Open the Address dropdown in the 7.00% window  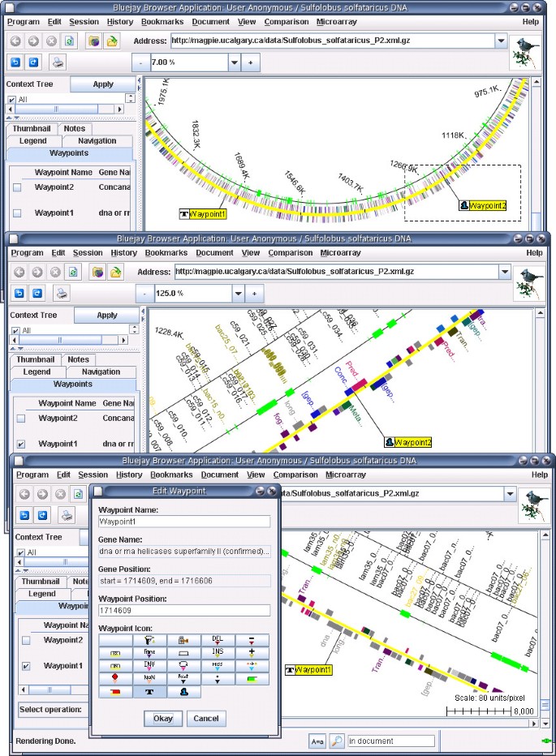click(501, 41)
